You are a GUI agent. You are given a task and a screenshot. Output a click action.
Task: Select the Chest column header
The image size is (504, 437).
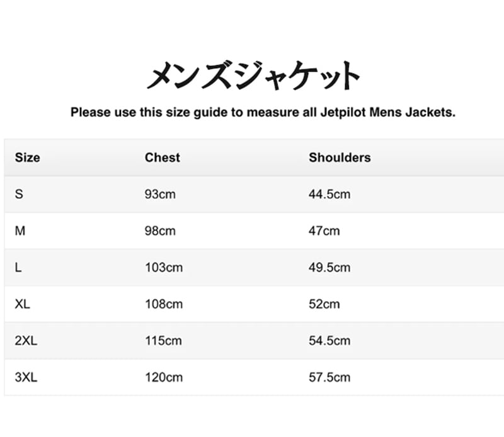(x=162, y=157)
